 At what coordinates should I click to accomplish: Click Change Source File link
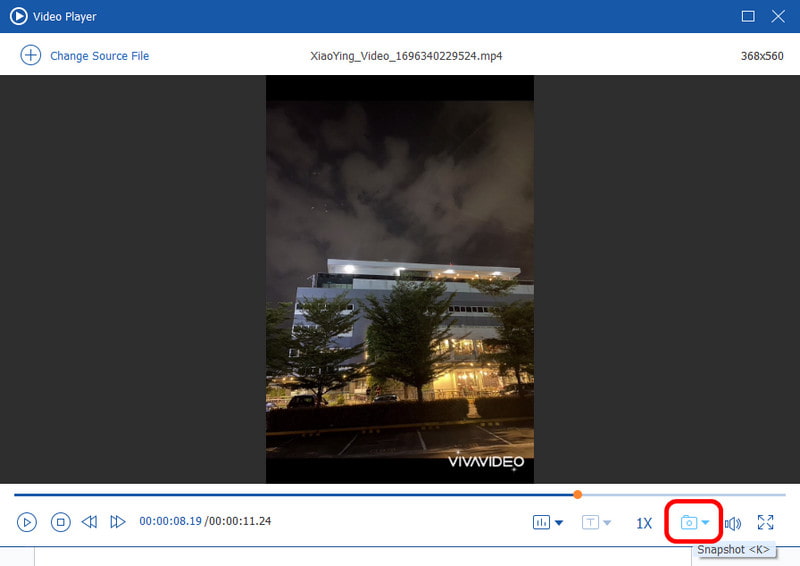point(99,56)
